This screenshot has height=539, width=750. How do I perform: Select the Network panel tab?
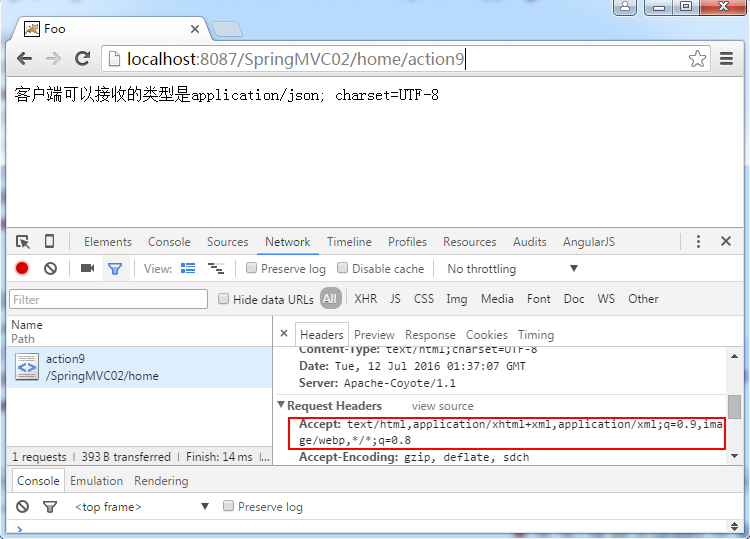[287, 242]
